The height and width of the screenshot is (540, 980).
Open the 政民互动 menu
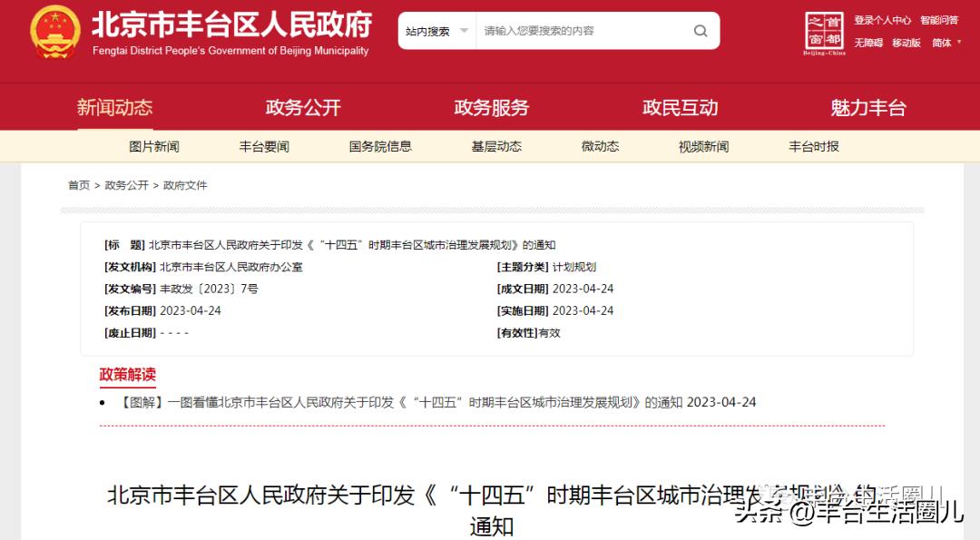(680, 106)
